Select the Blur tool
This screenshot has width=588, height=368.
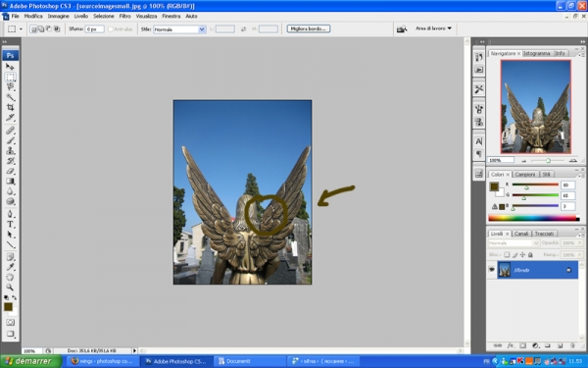pyautogui.click(x=10, y=191)
